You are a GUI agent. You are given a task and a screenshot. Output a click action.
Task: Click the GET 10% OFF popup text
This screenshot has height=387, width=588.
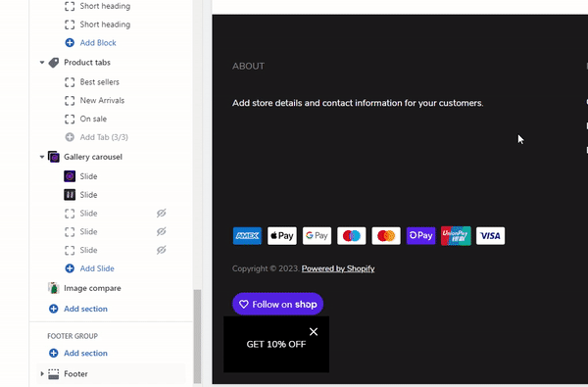tap(276, 344)
